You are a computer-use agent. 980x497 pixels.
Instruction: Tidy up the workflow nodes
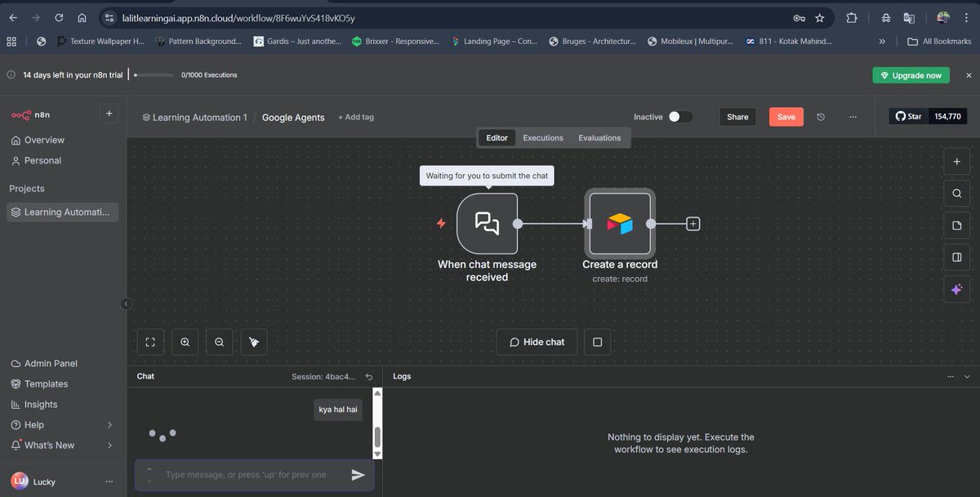click(253, 343)
